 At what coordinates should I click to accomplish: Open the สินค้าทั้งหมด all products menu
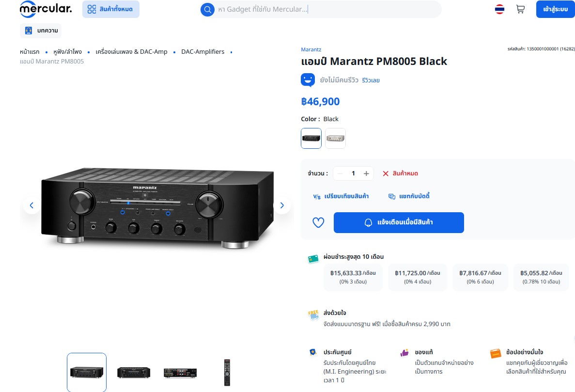(x=111, y=9)
